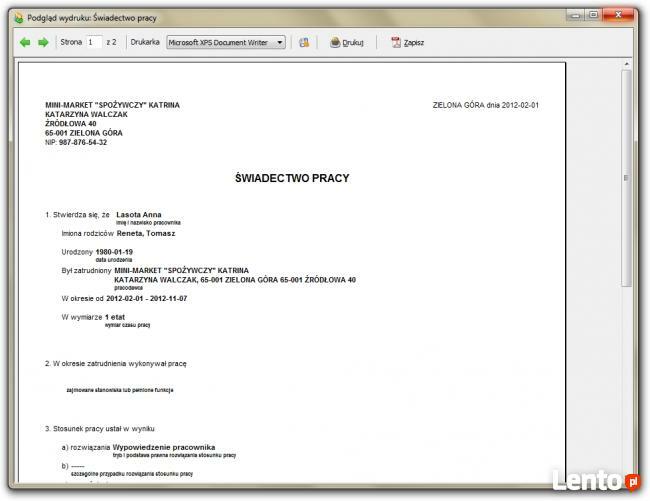The image size is (650, 501).
Task: Click the ŚWIADECTWO PRACY heading in the preview
Action: tap(291, 178)
